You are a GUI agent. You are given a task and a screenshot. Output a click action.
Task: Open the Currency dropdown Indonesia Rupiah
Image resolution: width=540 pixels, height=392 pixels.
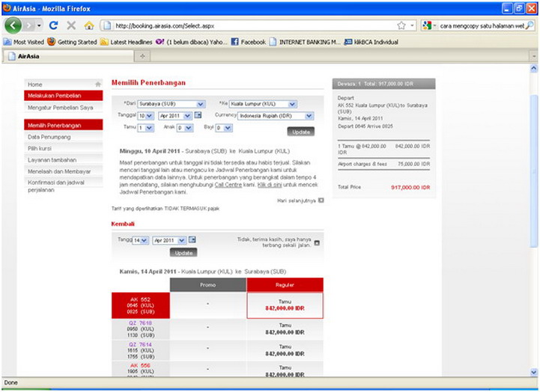click(x=276, y=116)
